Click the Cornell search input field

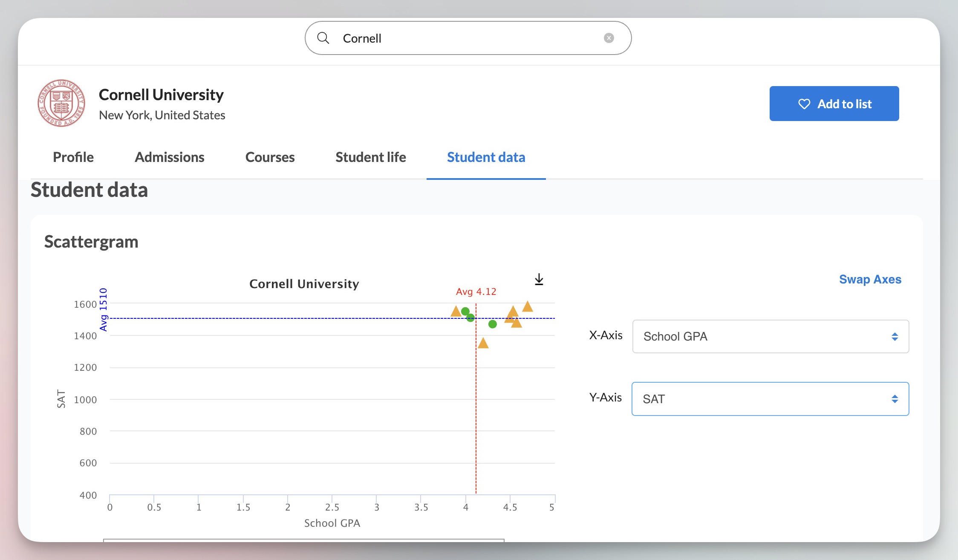[x=467, y=38]
